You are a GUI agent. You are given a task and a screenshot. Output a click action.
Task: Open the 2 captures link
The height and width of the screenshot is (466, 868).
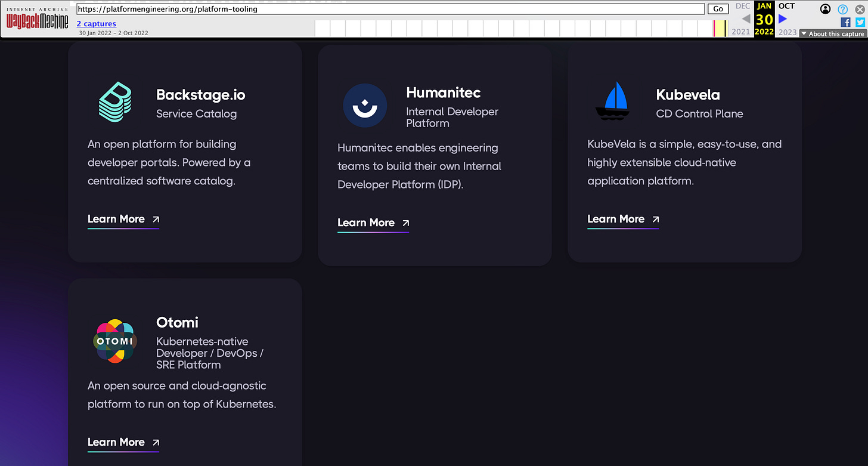(x=97, y=24)
